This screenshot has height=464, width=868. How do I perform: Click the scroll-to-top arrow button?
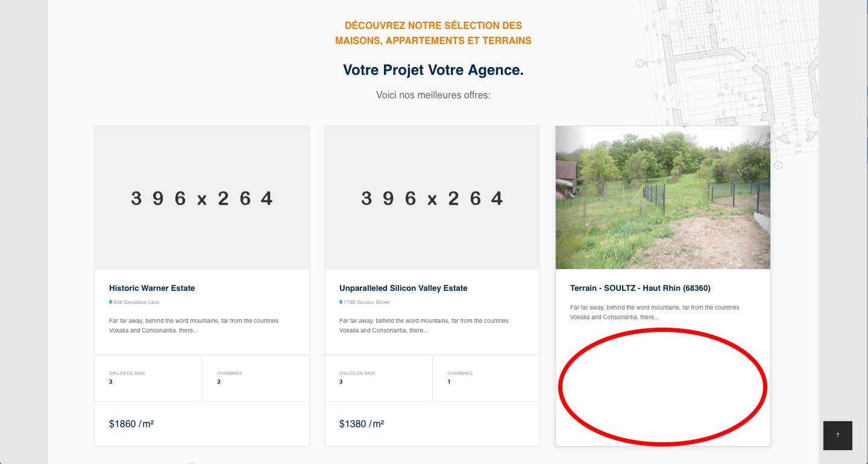click(837, 435)
